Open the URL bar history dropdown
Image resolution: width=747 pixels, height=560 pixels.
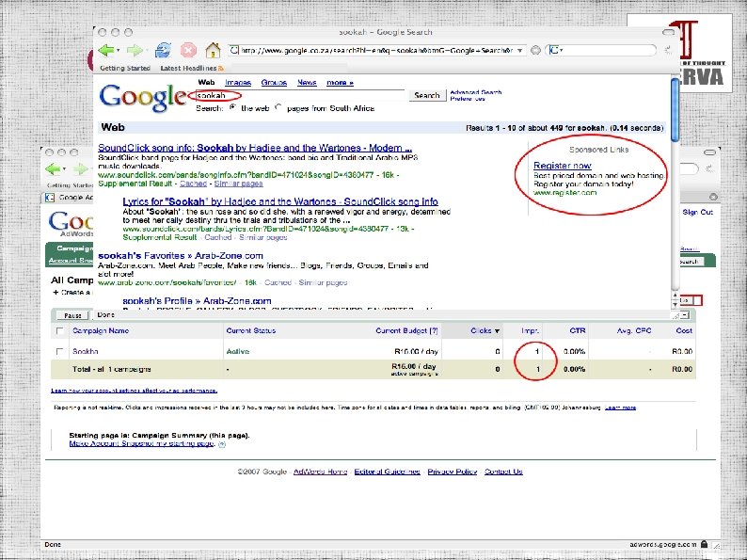(x=520, y=50)
